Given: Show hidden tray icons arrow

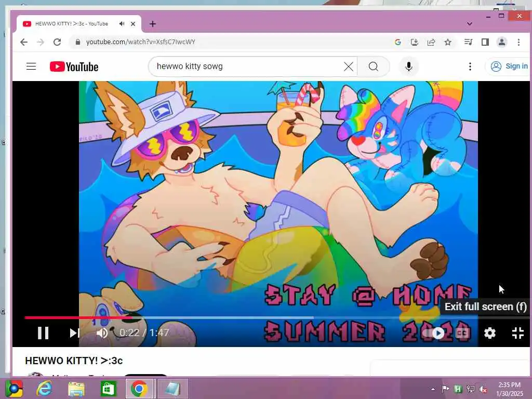Looking at the screenshot, I should point(433,389).
